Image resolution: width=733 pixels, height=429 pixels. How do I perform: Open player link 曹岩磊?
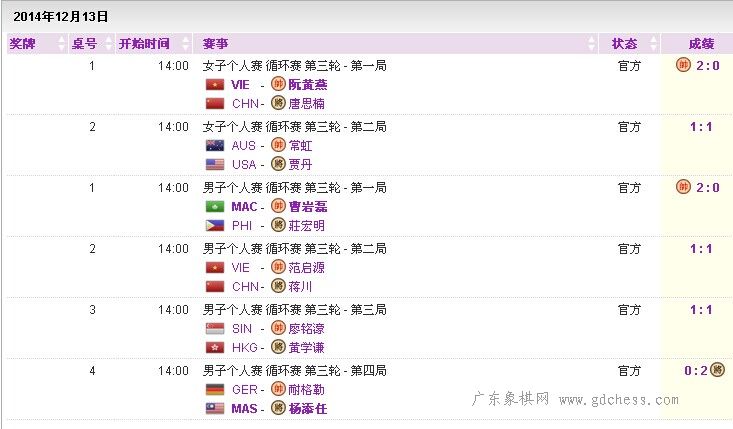point(307,207)
